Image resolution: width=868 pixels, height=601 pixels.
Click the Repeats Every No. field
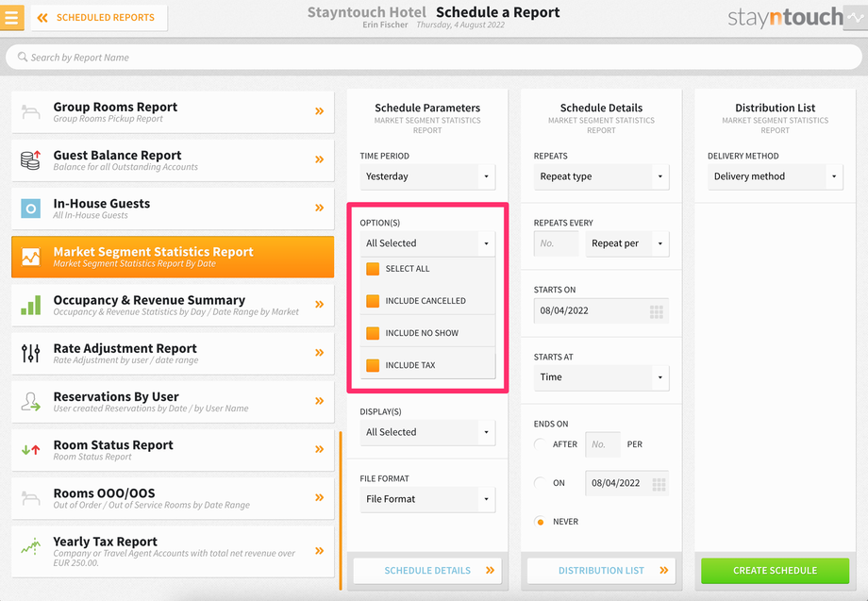click(556, 243)
